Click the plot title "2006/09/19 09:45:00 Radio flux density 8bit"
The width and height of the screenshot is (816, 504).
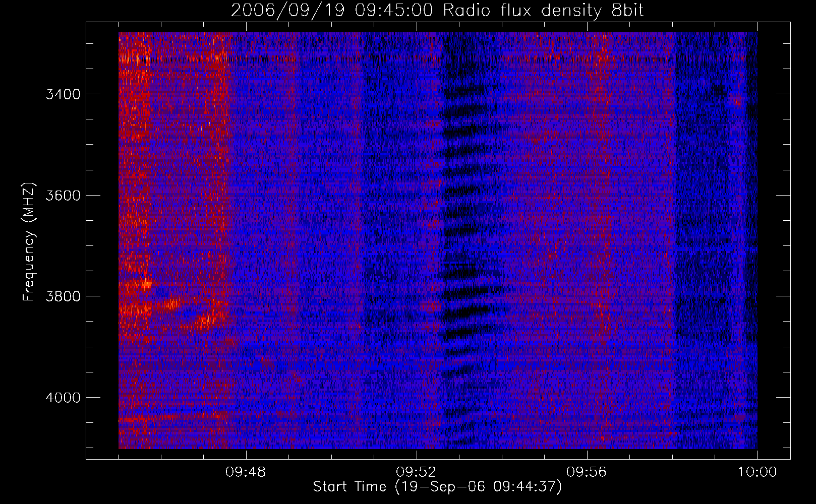pos(437,10)
